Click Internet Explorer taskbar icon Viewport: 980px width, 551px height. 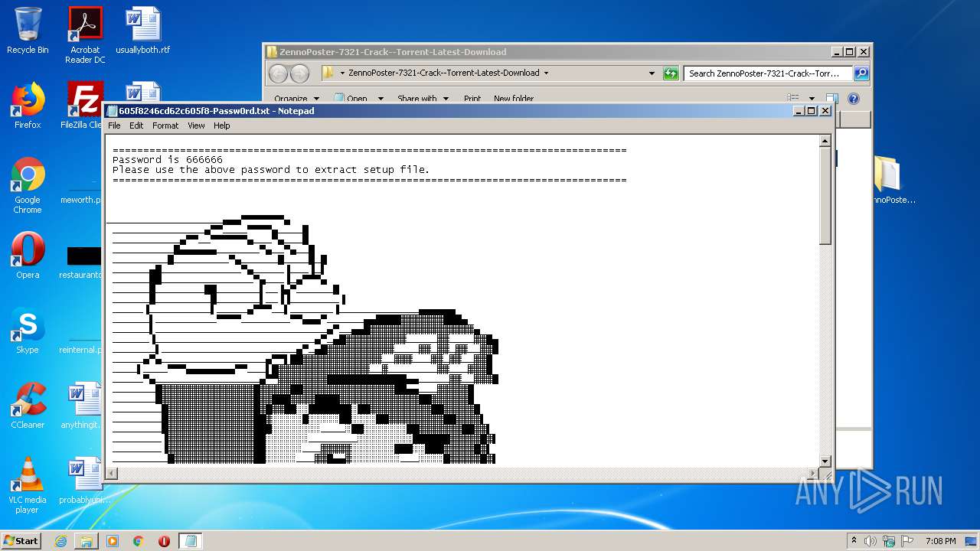click(60, 541)
